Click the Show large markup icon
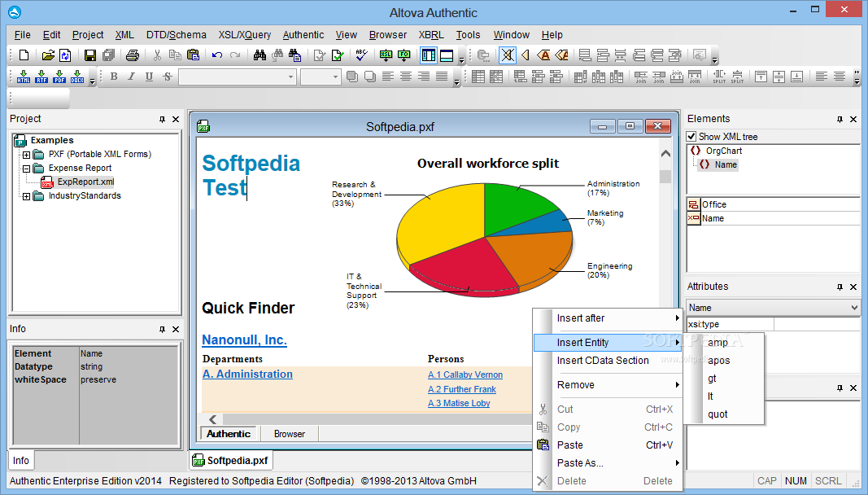This screenshot has height=495, width=868. pyautogui.click(x=543, y=55)
